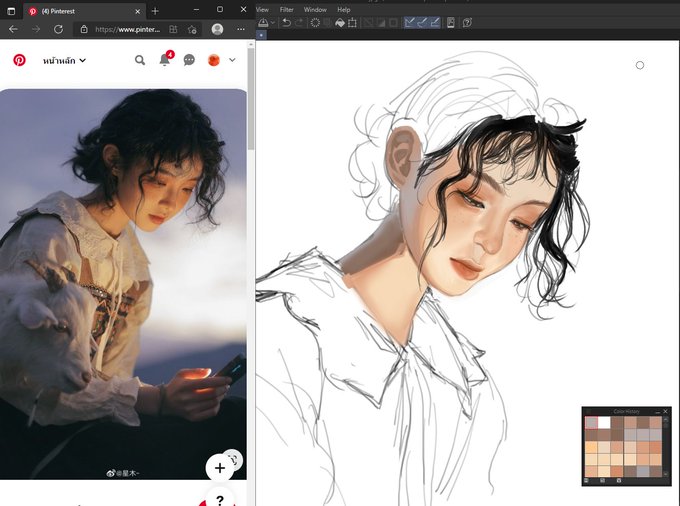
Task: Expand the account chevron beside profile avatar
Action: (232, 60)
